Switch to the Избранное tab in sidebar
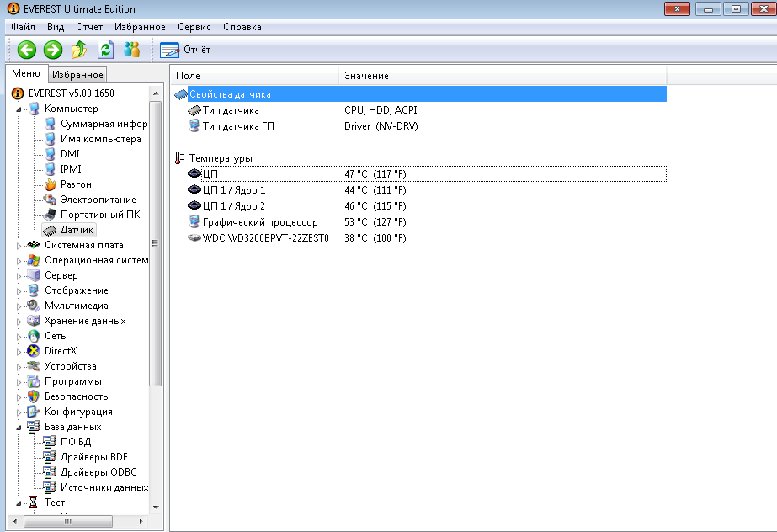This screenshot has height=532, width=777. pos(77,75)
